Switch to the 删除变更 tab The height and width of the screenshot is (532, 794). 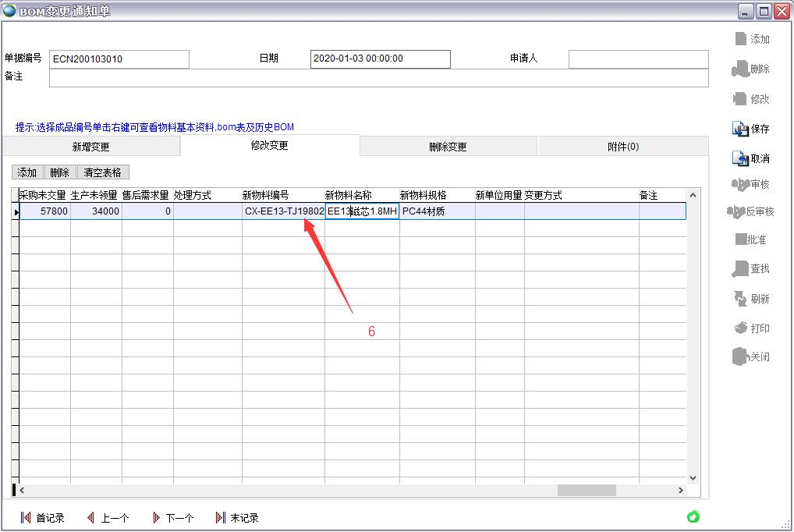click(x=448, y=147)
